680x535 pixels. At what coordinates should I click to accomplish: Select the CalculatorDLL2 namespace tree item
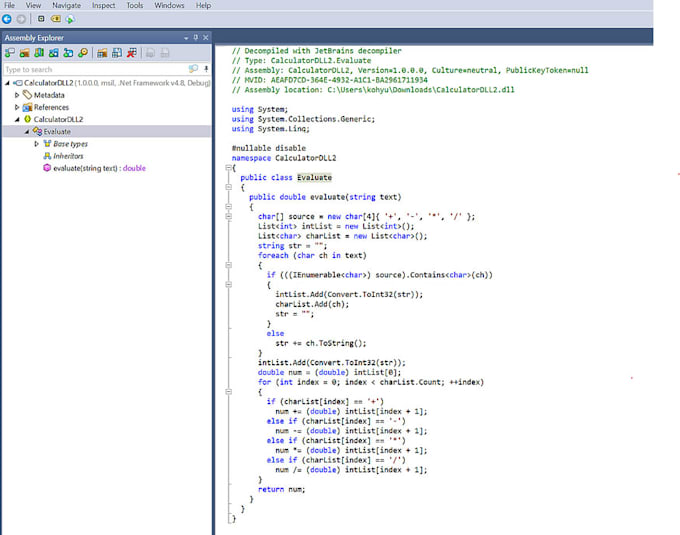[x=58, y=119]
